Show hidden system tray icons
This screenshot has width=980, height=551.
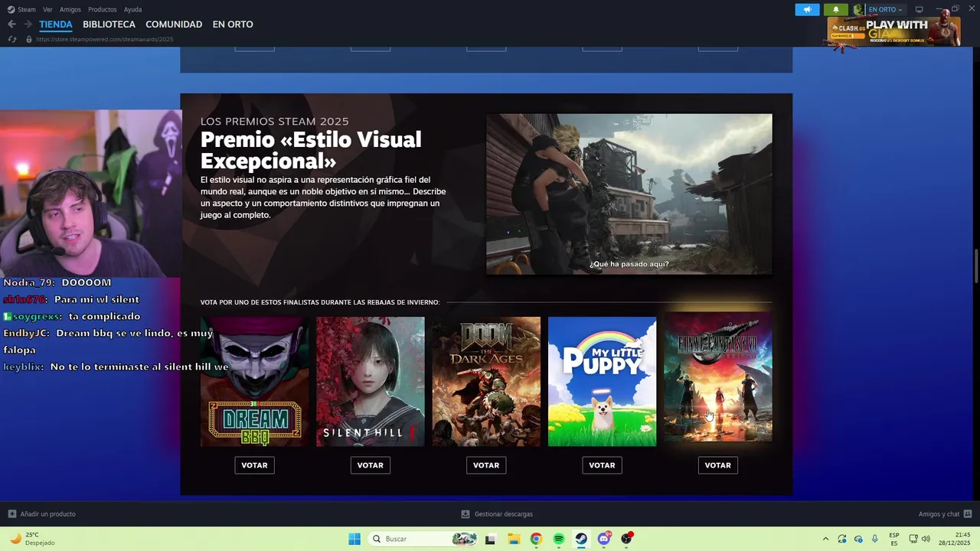tap(825, 539)
